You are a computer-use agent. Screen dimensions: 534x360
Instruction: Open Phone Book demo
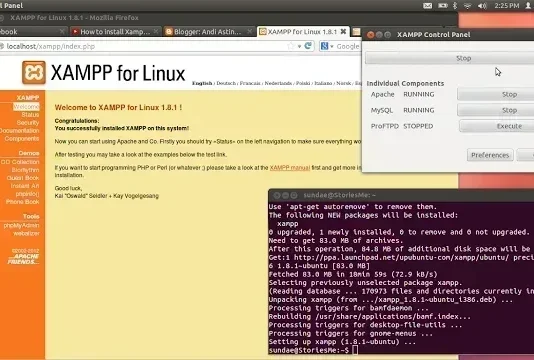pos(22,202)
